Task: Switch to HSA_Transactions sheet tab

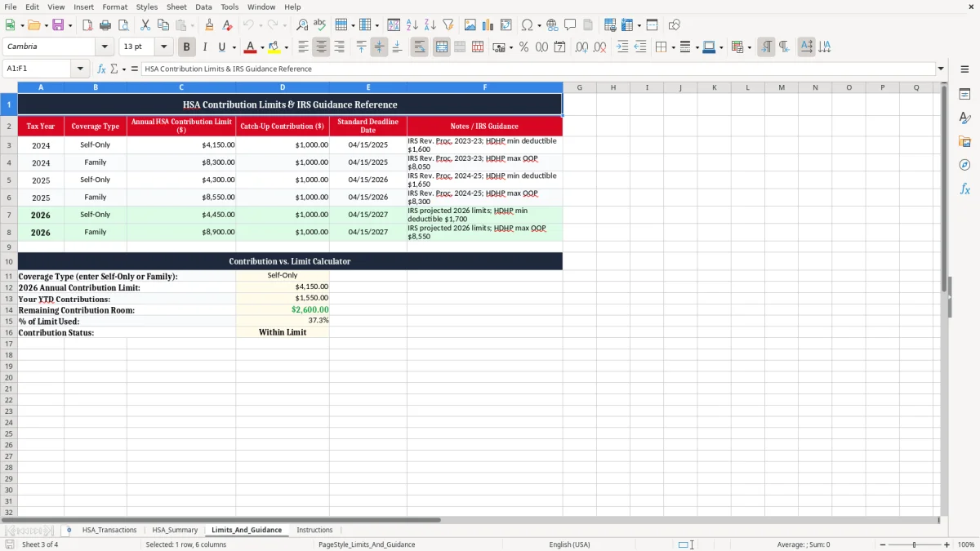Action: click(109, 530)
